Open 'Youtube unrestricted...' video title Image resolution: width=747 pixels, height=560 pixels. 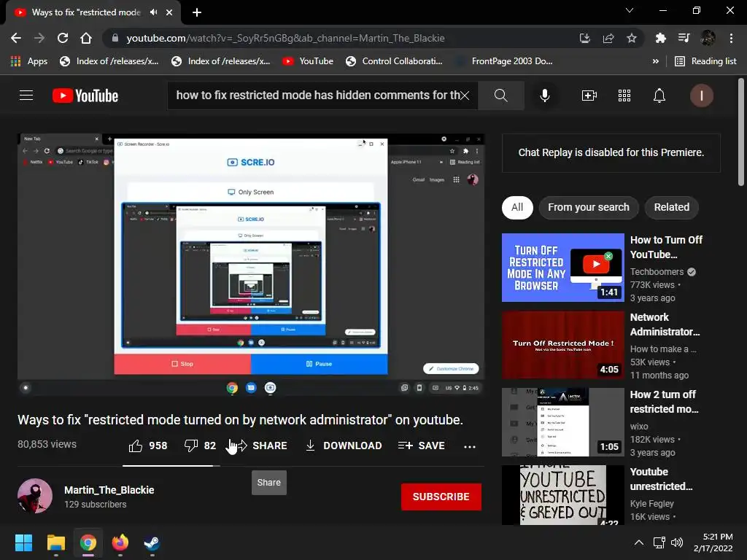(x=661, y=479)
